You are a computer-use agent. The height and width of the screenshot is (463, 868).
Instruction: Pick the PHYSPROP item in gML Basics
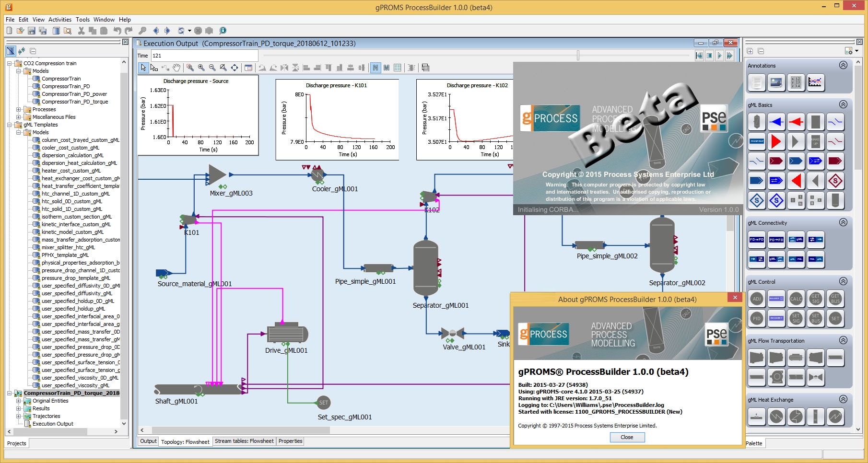pos(757,141)
